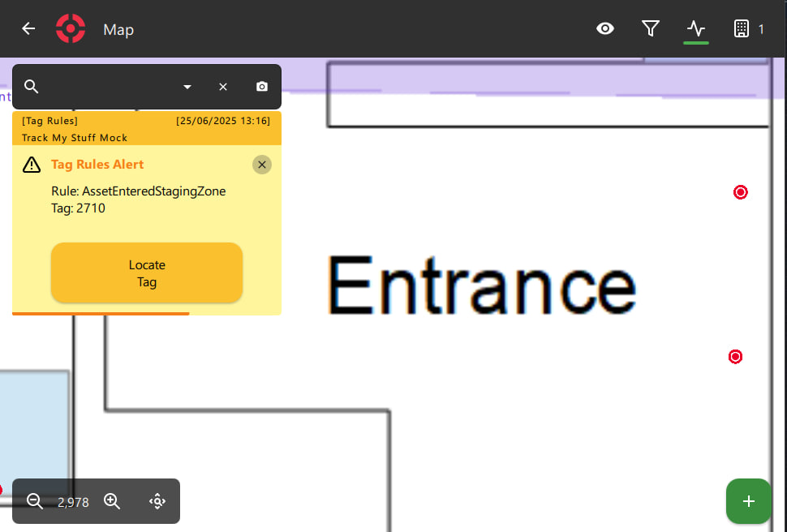Clear the search with X icon
The image size is (787, 532).
pos(223,87)
